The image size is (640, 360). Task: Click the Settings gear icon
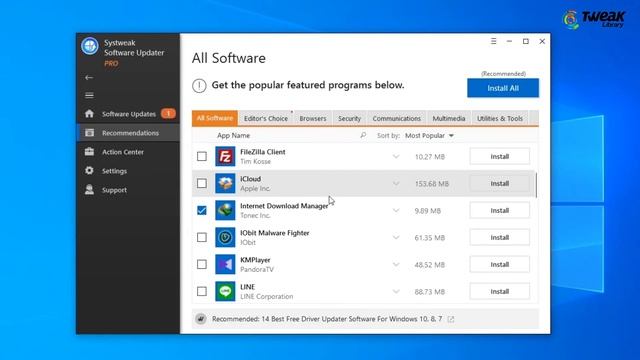[89, 171]
